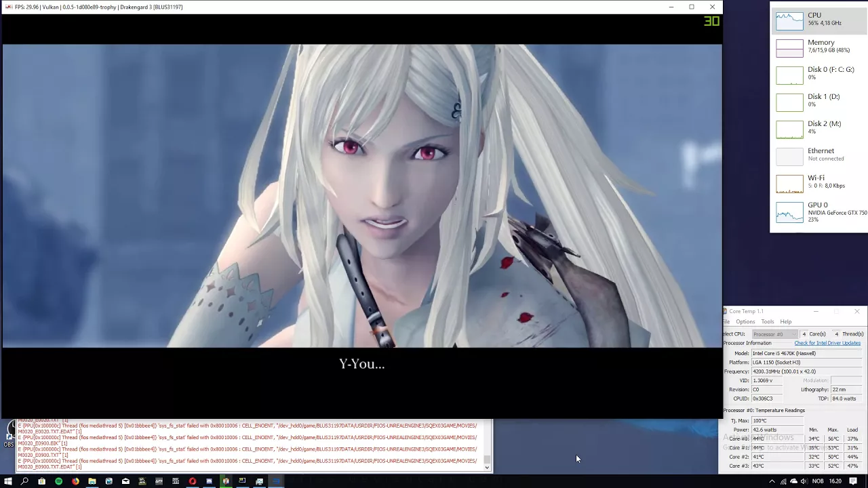Open the notification action center icon
Viewport: 868px width, 488px height.
854,481
